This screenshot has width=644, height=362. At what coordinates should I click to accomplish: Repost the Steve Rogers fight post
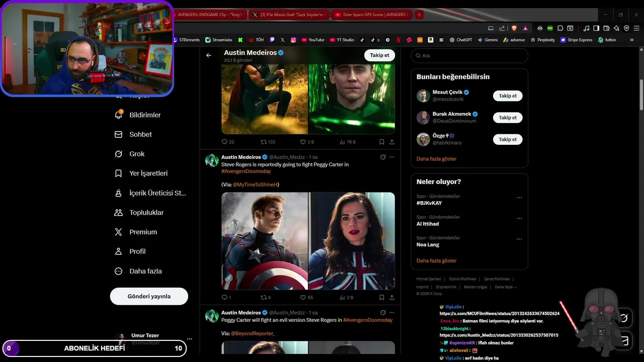coord(266,297)
